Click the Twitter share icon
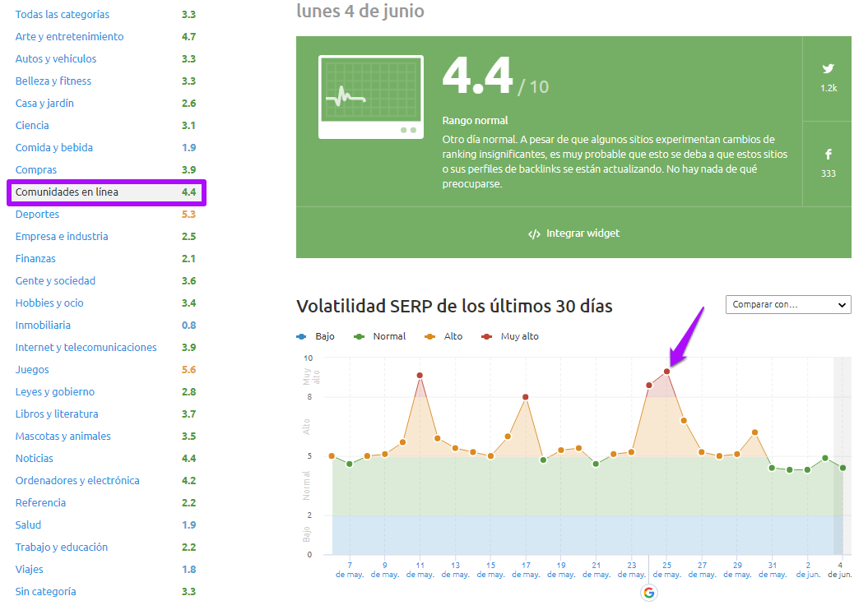 828,69
